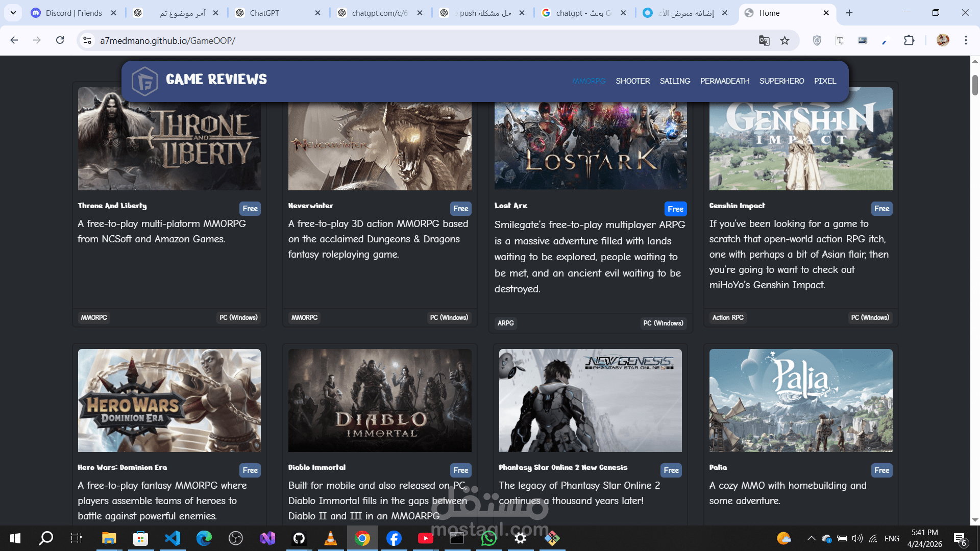980x551 pixels.
Task: Open the Chrome profile avatar
Action: click(943, 40)
